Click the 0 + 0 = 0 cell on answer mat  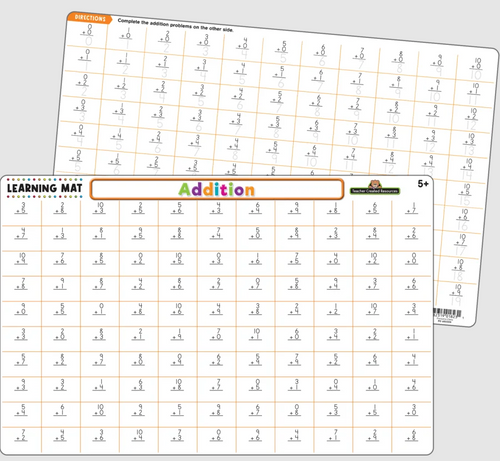click(88, 35)
